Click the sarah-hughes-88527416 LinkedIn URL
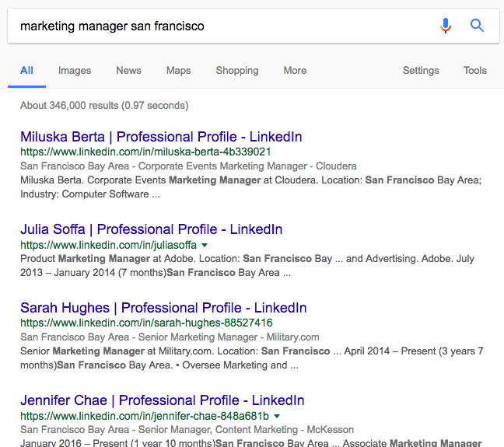 point(146,323)
